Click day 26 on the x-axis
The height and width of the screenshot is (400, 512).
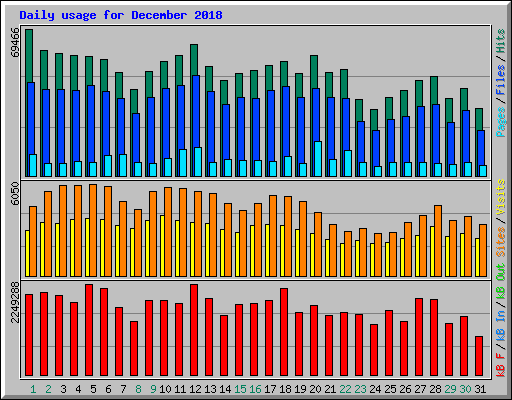(405, 389)
